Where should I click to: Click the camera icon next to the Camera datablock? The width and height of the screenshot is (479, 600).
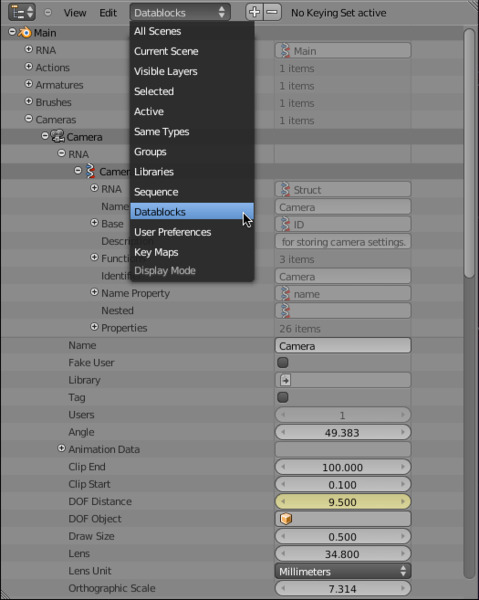pyautogui.click(x=57, y=136)
